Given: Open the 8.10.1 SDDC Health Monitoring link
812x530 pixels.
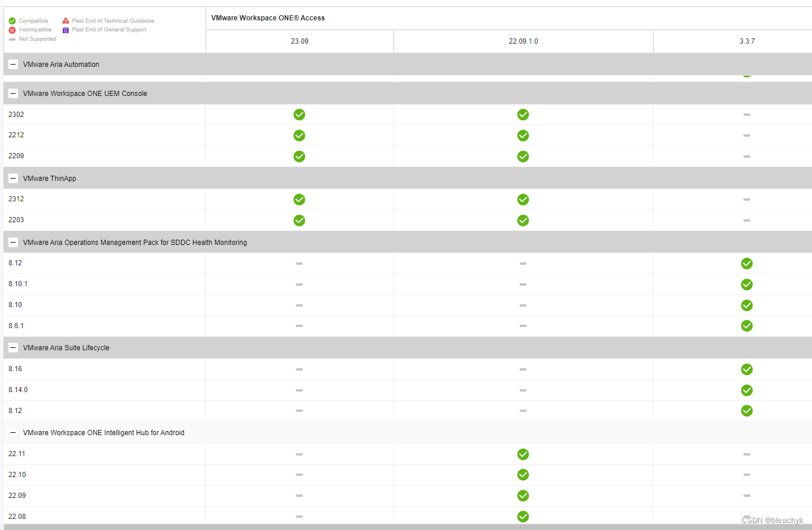Looking at the screenshot, I should pos(17,284).
